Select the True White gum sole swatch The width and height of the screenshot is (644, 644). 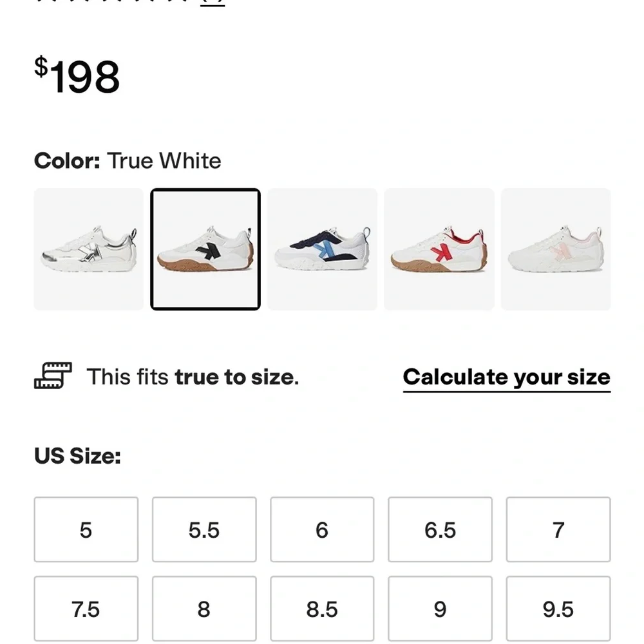205,249
